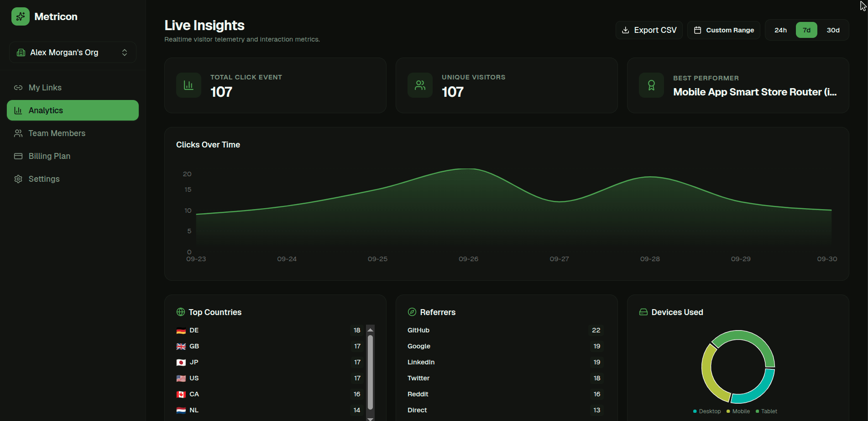Open the Alex Morgan's Org switcher
The image size is (868, 421).
coord(73,53)
